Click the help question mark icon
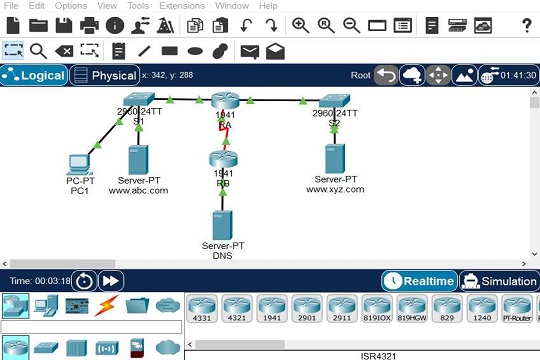 (527, 25)
